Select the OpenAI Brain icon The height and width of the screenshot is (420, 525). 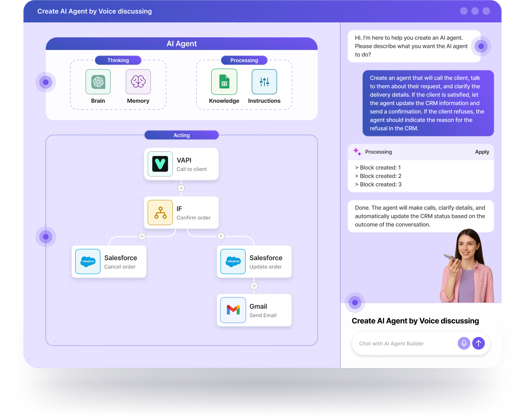pos(98,82)
